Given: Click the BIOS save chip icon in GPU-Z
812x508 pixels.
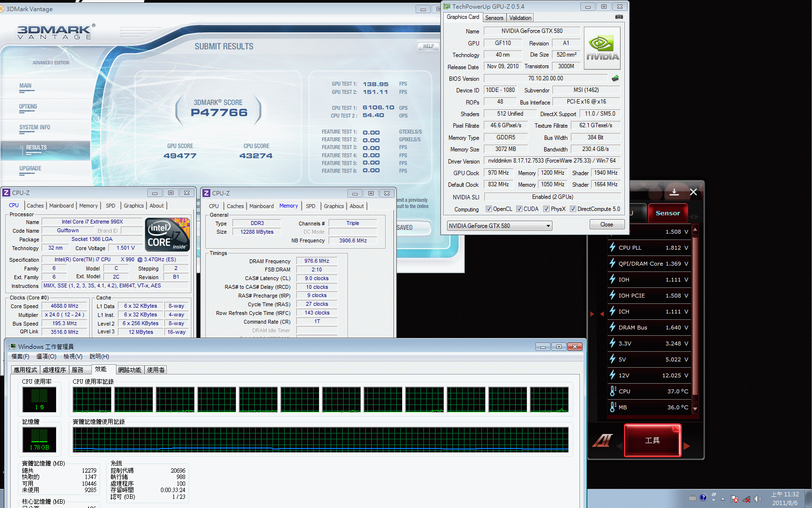Looking at the screenshot, I should pos(615,78).
